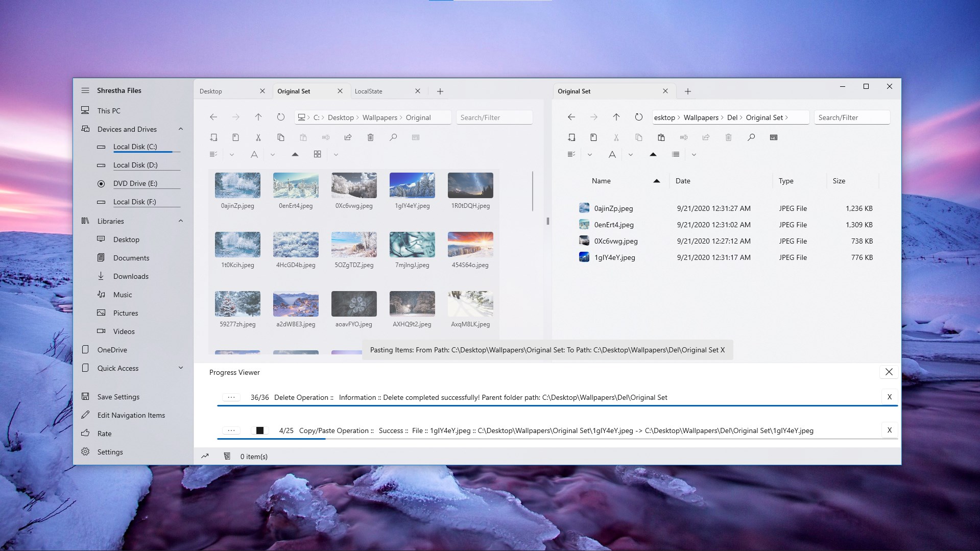Click the cut (scissors) icon in left pane

click(x=258, y=137)
